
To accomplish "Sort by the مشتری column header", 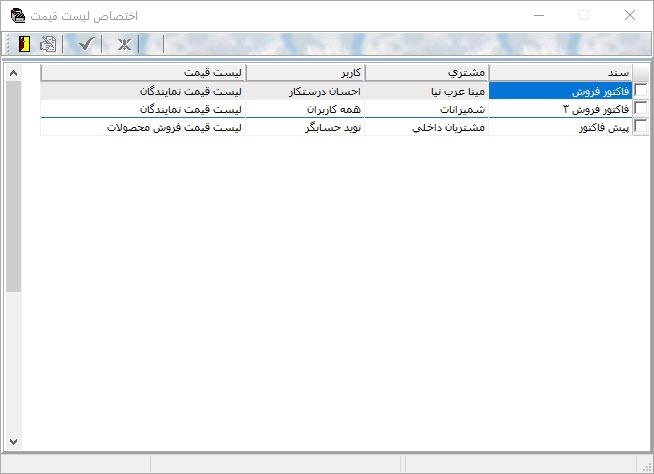I will (x=427, y=73).
